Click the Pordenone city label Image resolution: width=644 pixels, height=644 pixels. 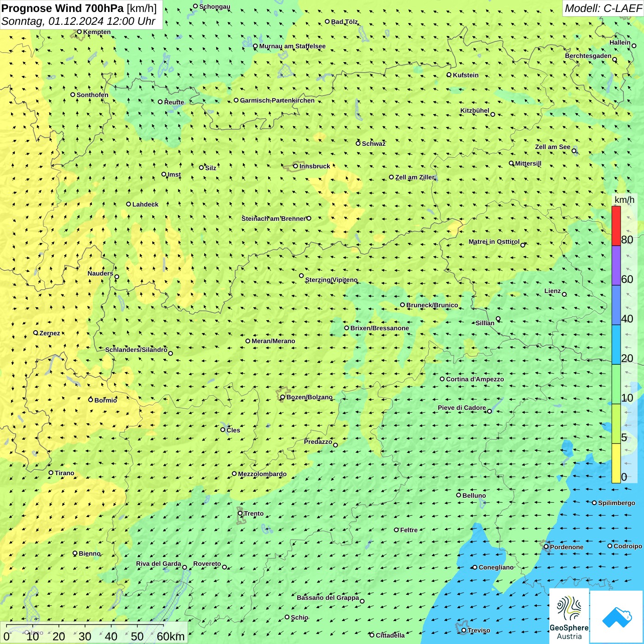[567, 547]
